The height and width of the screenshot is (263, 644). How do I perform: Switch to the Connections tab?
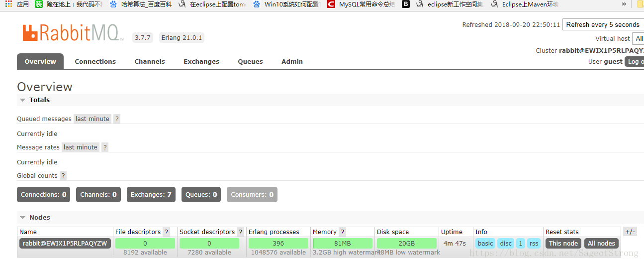(95, 61)
